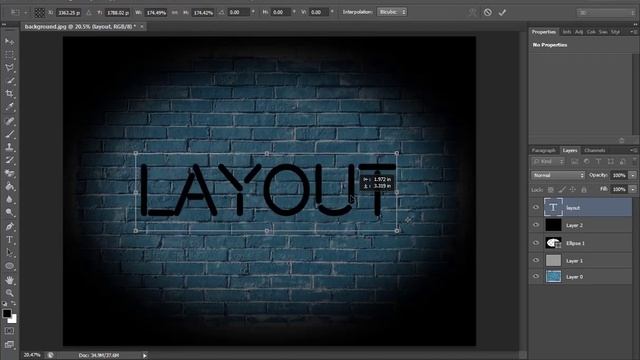This screenshot has width=640, height=360.
Task: Switch to the Channels tab
Action: point(594,150)
